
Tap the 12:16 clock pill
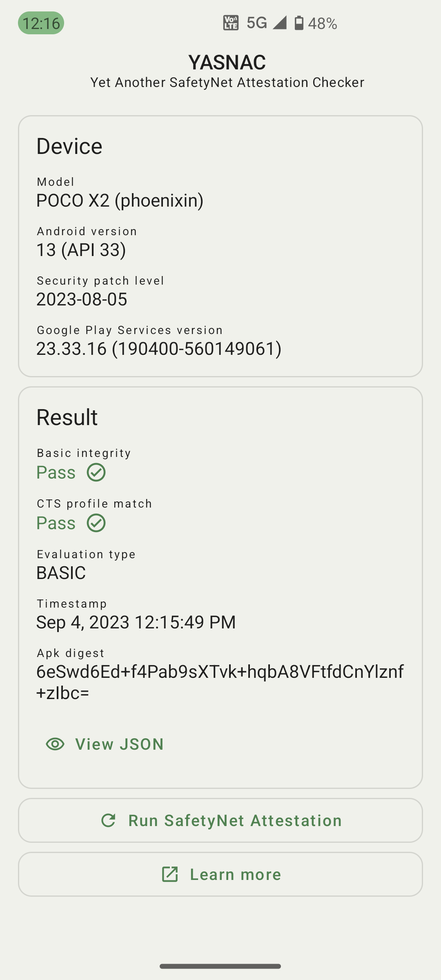(x=41, y=23)
